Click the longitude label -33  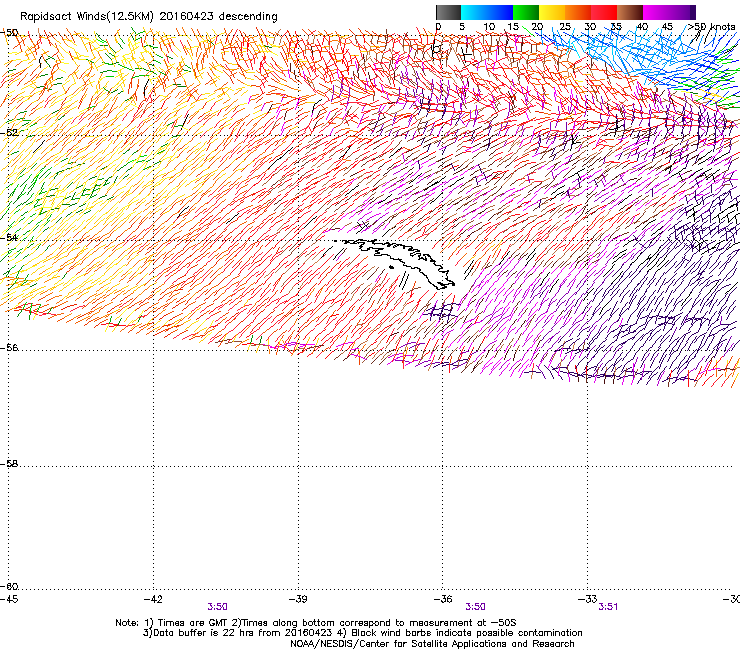coord(588,599)
